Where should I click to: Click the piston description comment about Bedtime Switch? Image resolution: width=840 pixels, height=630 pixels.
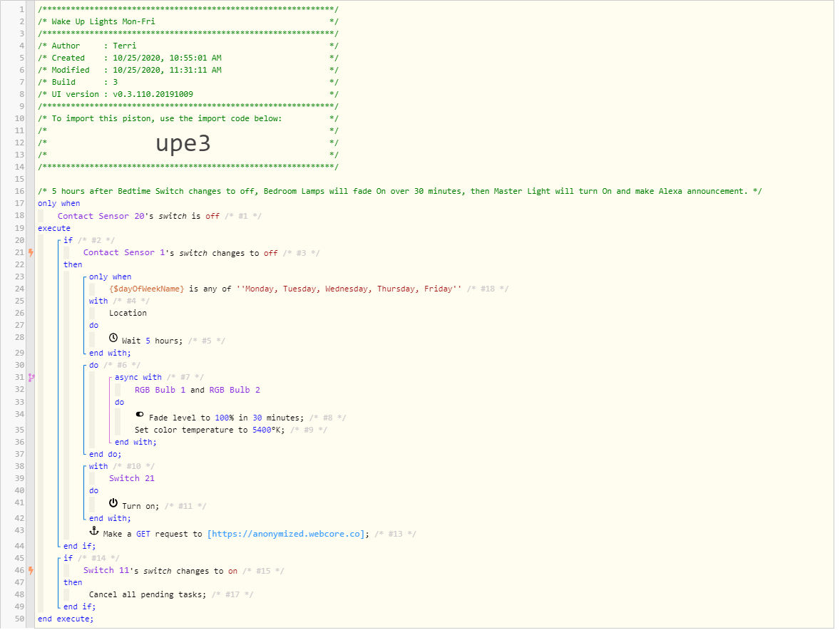click(399, 192)
